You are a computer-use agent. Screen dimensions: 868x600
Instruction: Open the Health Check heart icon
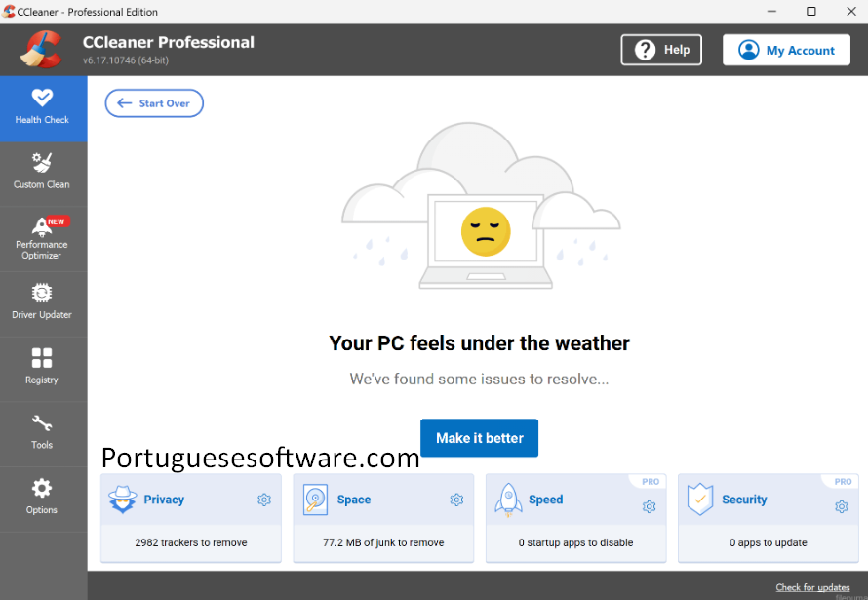click(x=42, y=98)
